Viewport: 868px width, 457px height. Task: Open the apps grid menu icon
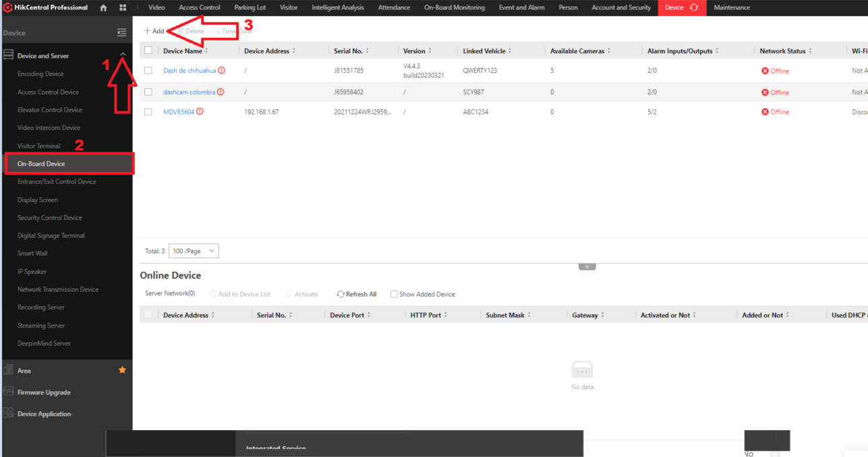click(123, 7)
